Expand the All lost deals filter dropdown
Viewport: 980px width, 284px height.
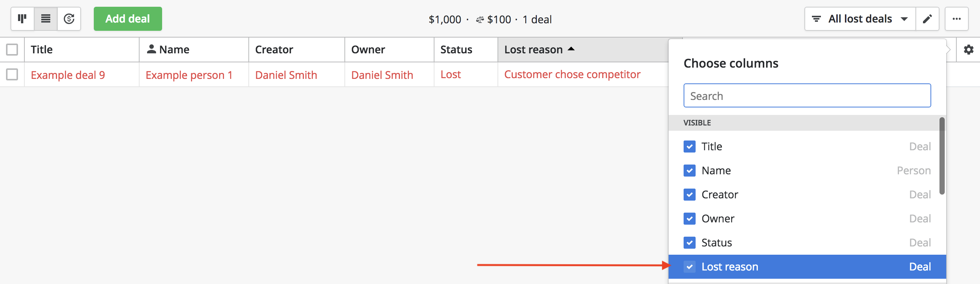pos(860,19)
